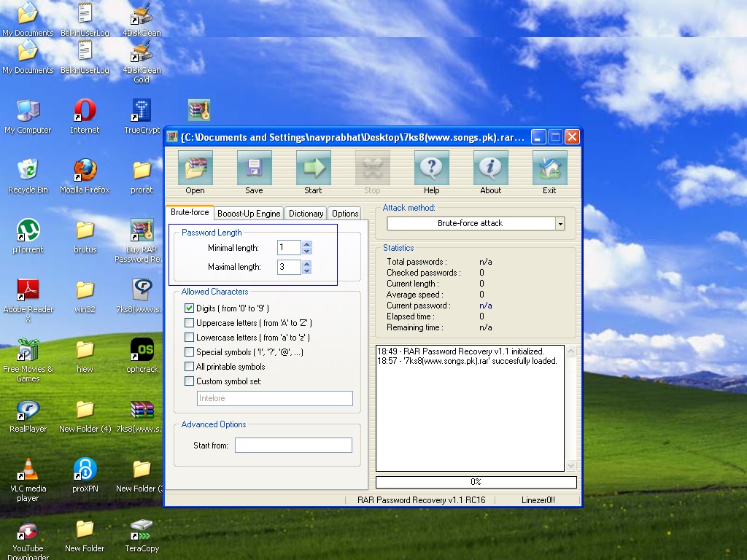Increase Maximal length with up arrow
Screen dimensions: 747x560
(307, 263)
